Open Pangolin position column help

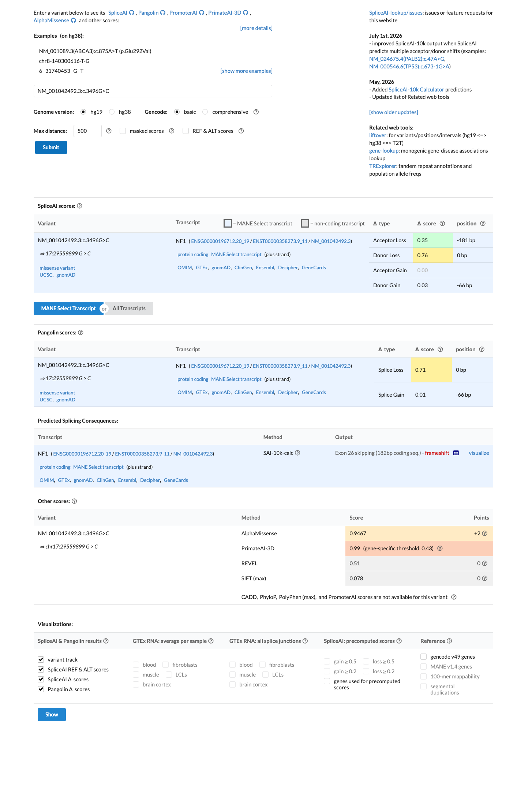[482, 349]
